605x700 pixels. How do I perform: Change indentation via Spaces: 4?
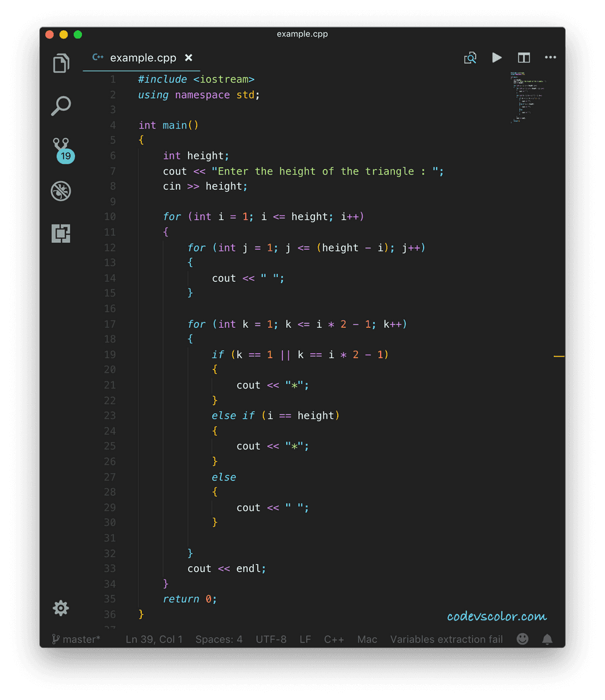(x=219, y=639)
